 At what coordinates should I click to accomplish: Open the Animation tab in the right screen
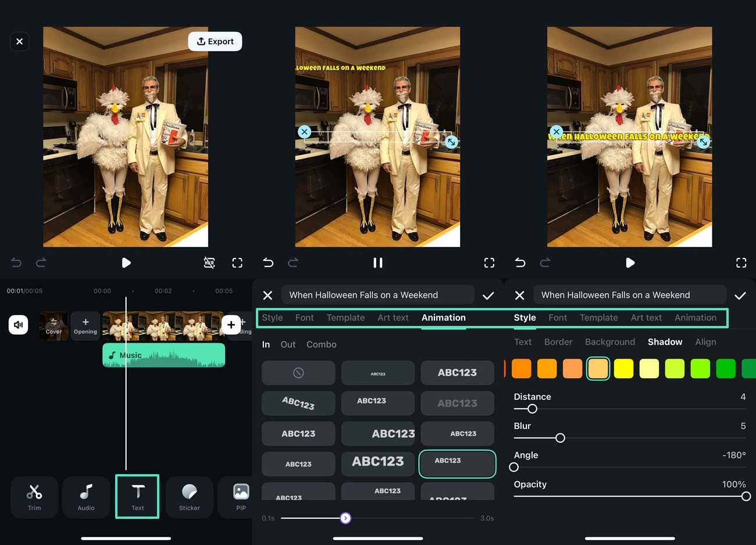click(696, 317)
